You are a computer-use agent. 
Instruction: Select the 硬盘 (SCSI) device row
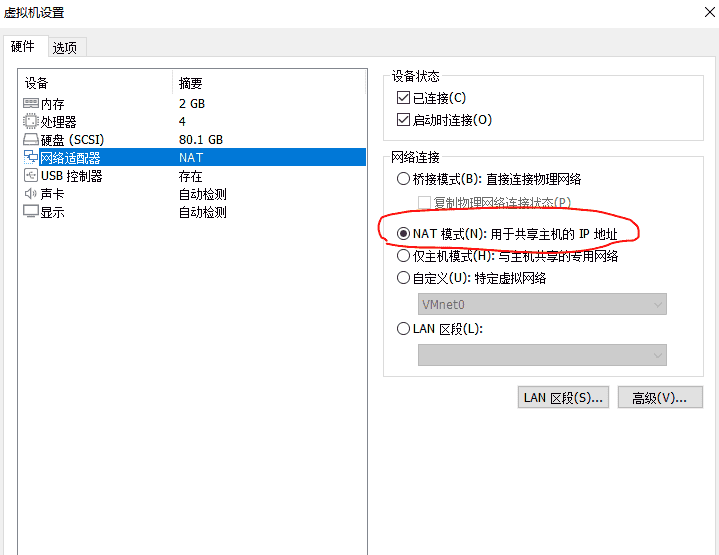[194, 139]
